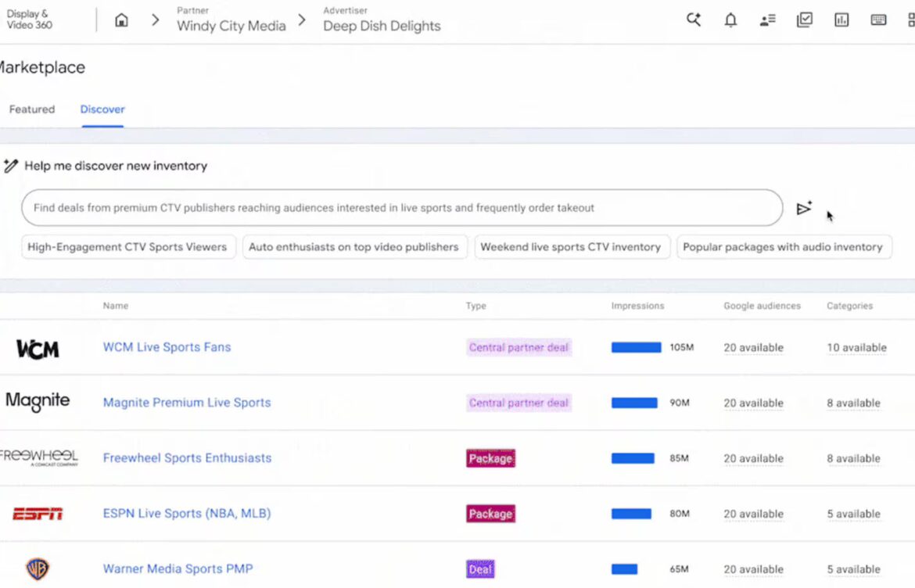Switch to the Featured tab
Viewport: 915px width, 588px height.
(32, 109)
